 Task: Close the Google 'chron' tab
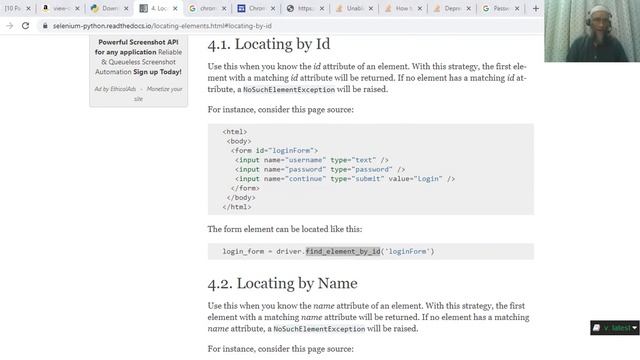224,8
